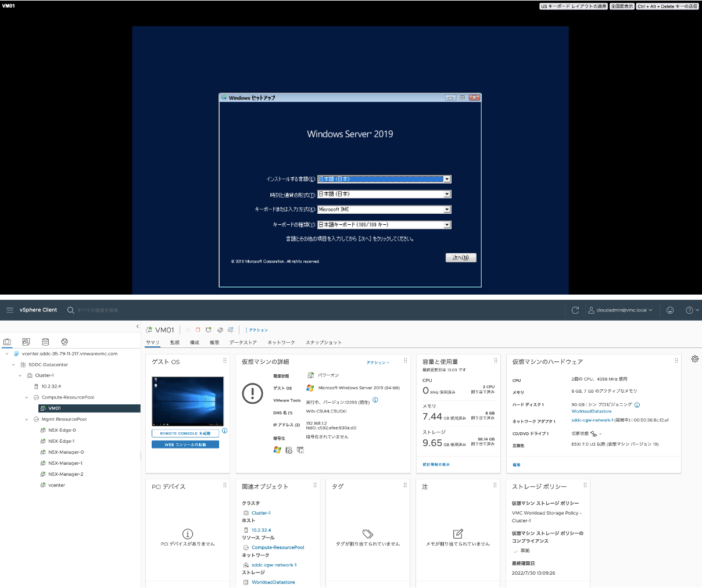Switch to Storage inventory view
702x588 pixels.
point(45,342)
